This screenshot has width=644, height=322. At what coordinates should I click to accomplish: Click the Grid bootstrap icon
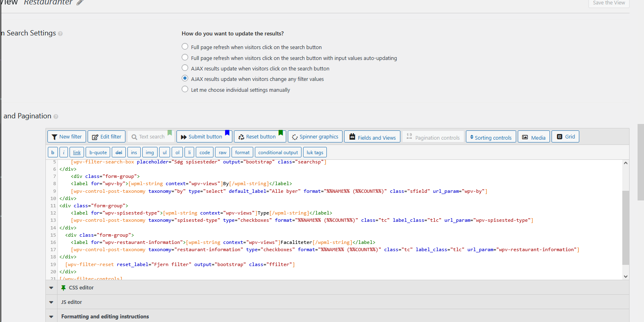pyautogui.click(x=560, y=137)
